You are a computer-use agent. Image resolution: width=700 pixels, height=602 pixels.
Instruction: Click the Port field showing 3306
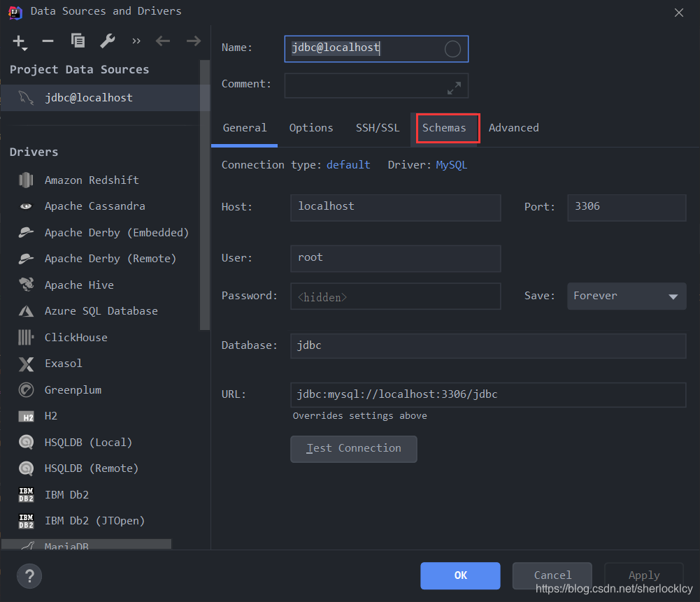tap(627, 208)
